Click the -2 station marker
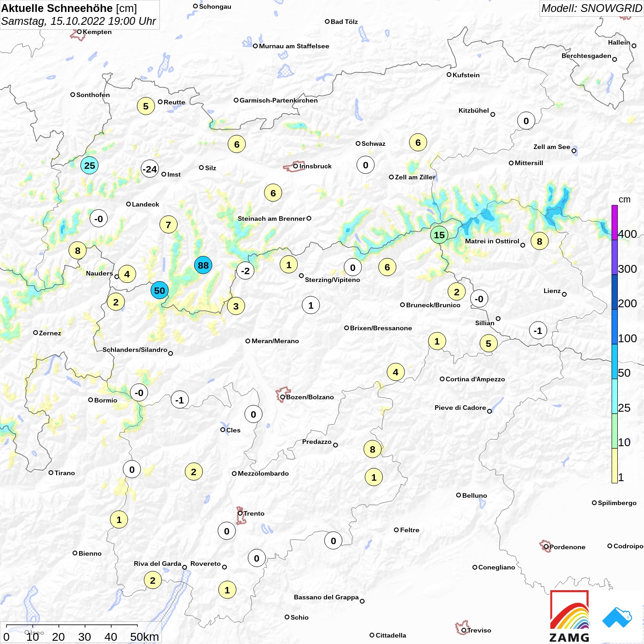644x644 pixels. click(x=245, y=270)
